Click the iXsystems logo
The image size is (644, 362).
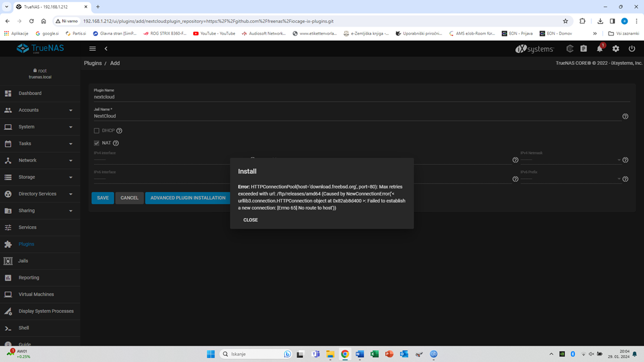pos(534,49)
